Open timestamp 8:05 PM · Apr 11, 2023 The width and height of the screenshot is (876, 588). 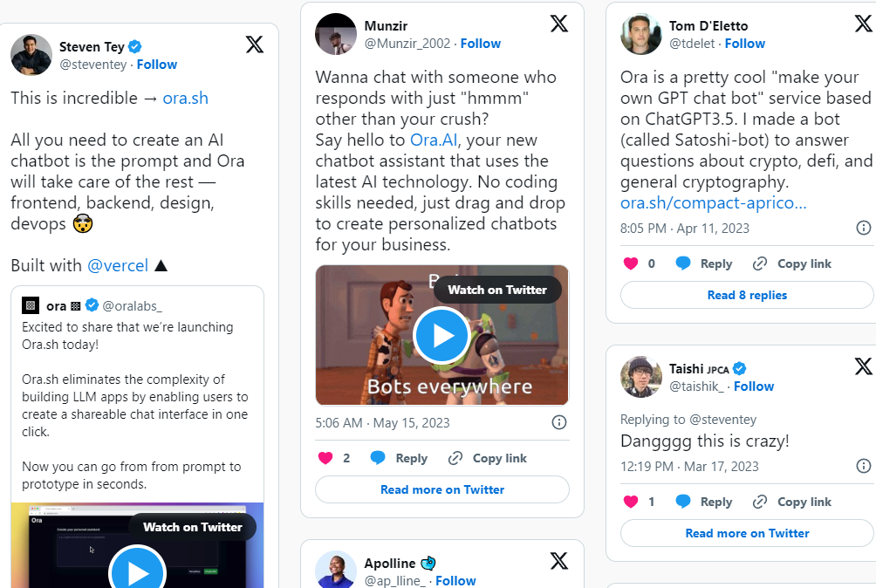pos(684,229)
